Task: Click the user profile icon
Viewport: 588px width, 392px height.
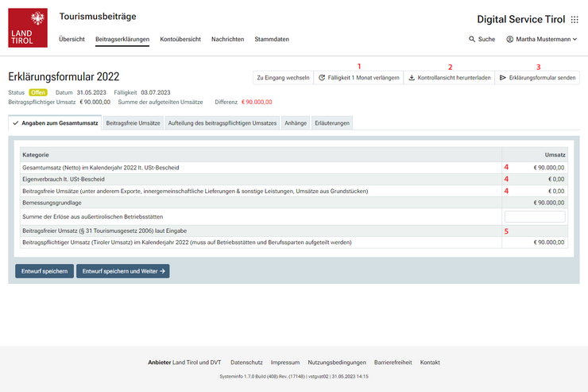Action: tap(510, 39)
